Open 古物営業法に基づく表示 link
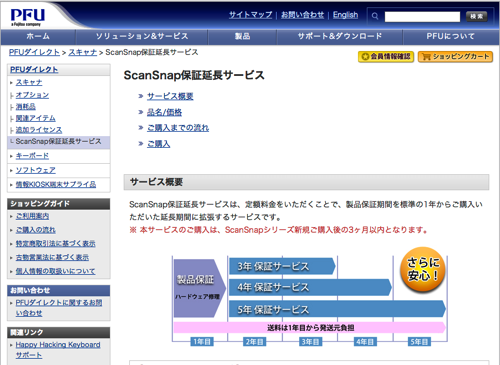 coord(52,257)
